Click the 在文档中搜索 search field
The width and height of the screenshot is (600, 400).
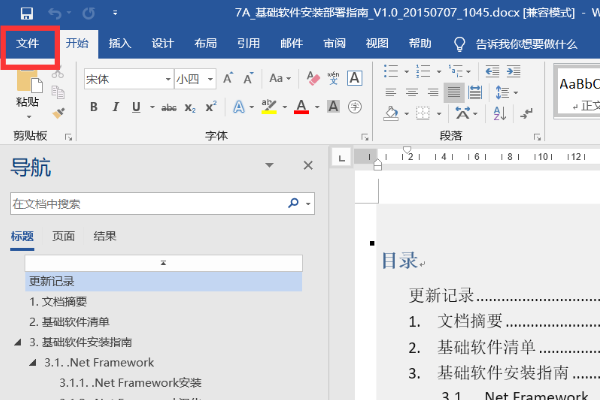(x=162, y=203)
